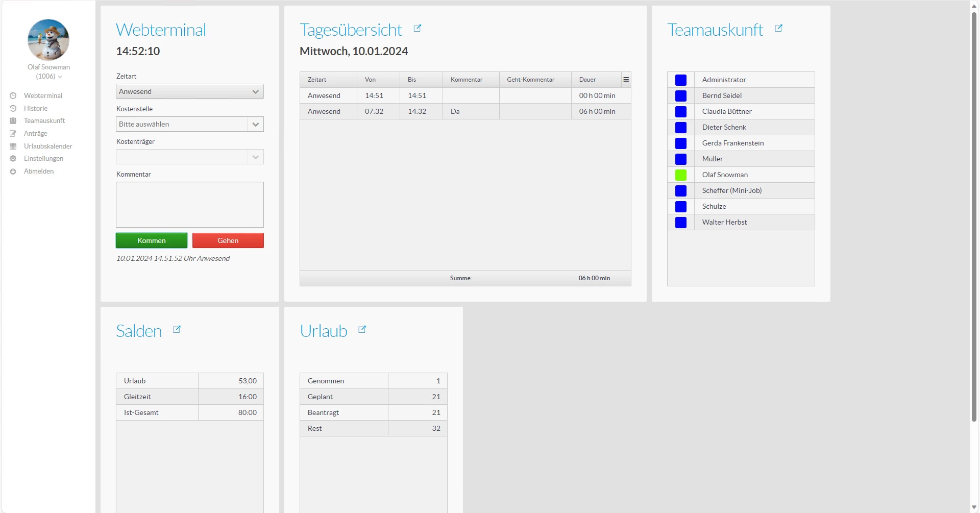Open Salden external link icon
Screen dimensions: 980x513
177,330
